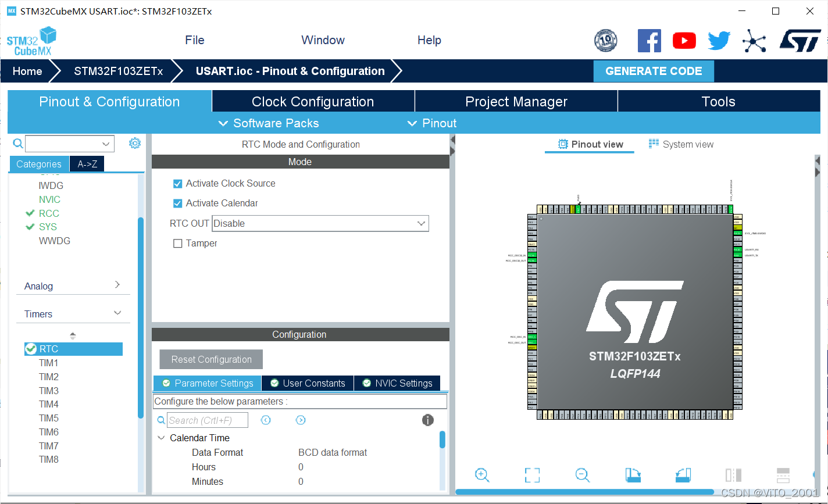Click the parameter Search (Ctrl+F) field
The width and height of the screenshot is (828, 504).
(x=208, y=420)
